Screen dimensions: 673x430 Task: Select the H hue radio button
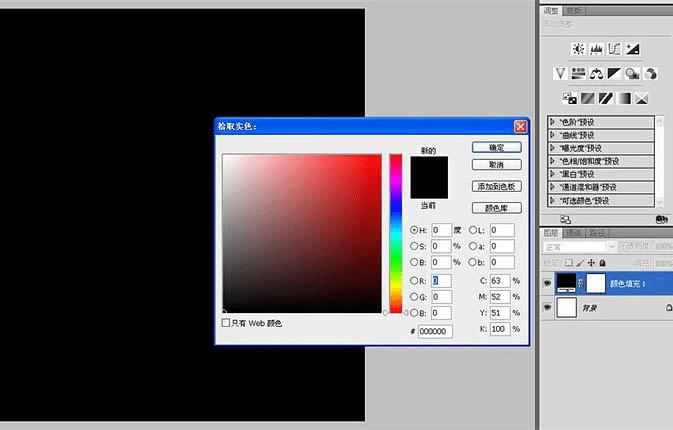pyautogui.click(x=414, y=230)
